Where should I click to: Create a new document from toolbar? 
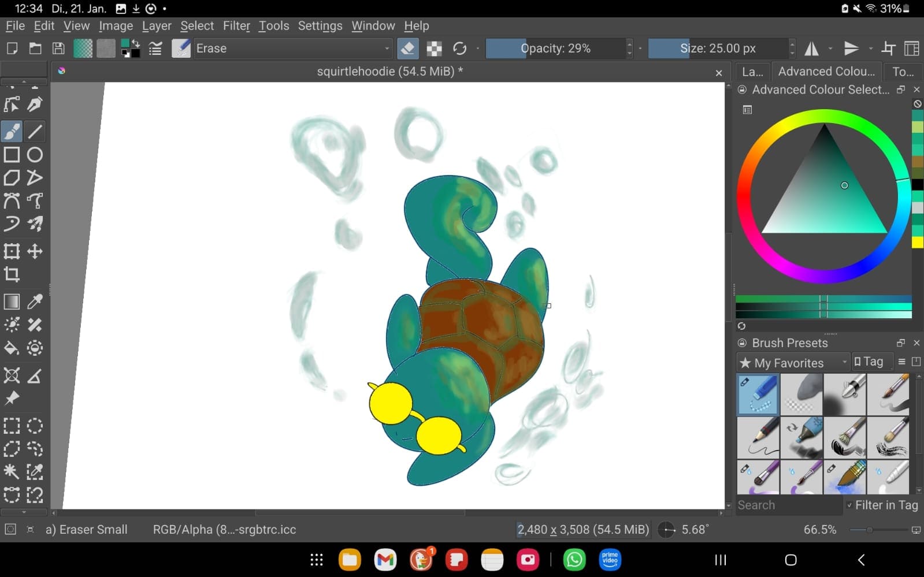12,49
